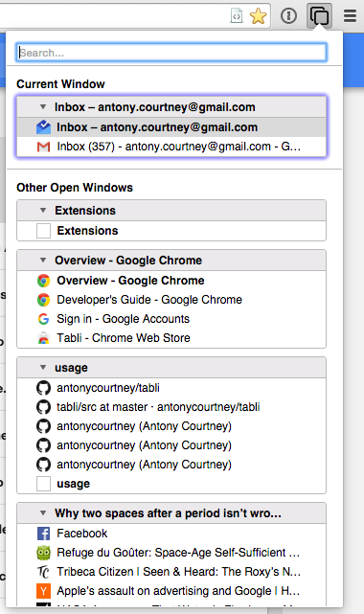The width and height of the screenshot is (364, 614).
Task: Collapse the Extensions window group
Action: [43, 211]
